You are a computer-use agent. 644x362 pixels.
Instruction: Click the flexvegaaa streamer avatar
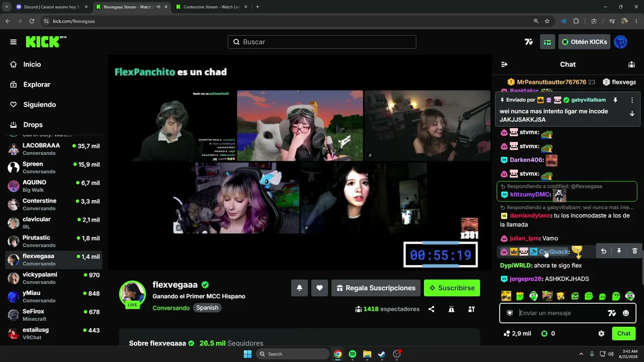[x=132, y=294]
